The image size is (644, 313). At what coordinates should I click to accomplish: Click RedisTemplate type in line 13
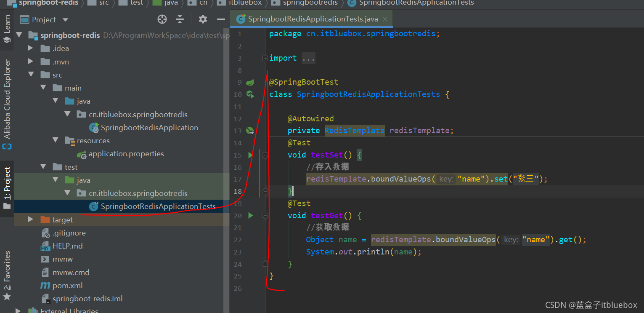click(355, 131)
